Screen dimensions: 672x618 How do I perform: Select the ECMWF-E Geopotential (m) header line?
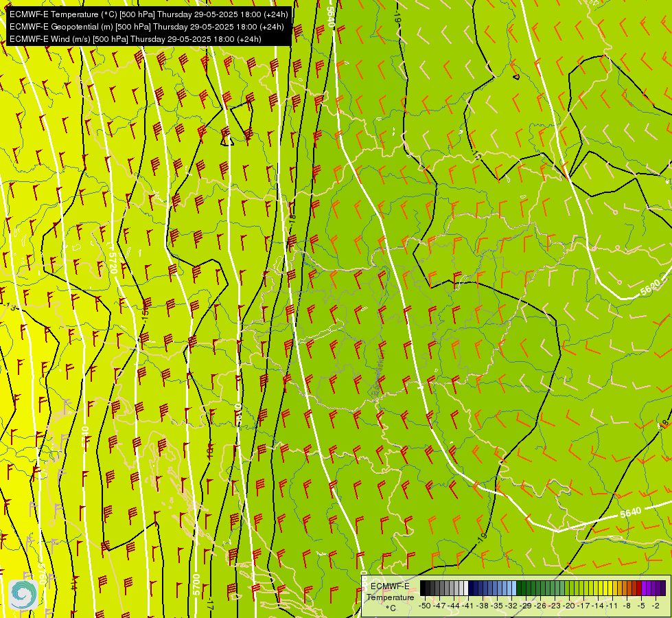147,27
